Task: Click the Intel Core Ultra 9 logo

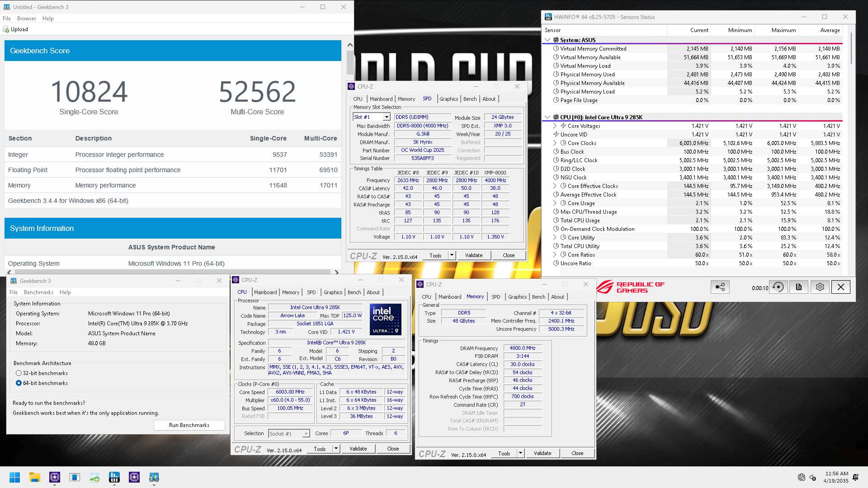Action: tap(386, 319)
